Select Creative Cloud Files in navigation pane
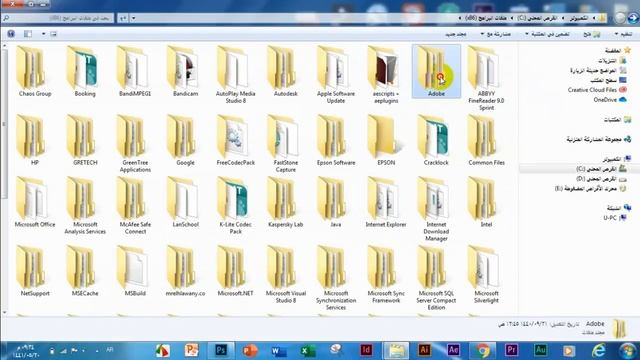The image size is (640, 360). [597, 90]
